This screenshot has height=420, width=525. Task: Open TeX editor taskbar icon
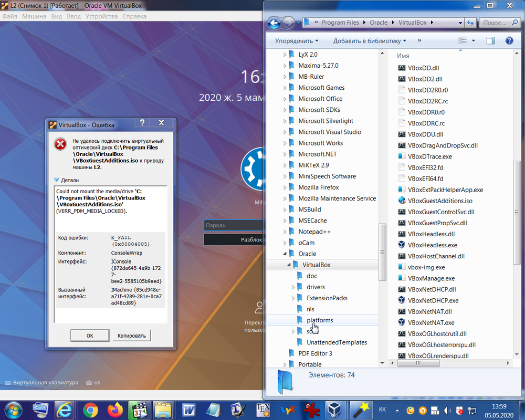263,410
